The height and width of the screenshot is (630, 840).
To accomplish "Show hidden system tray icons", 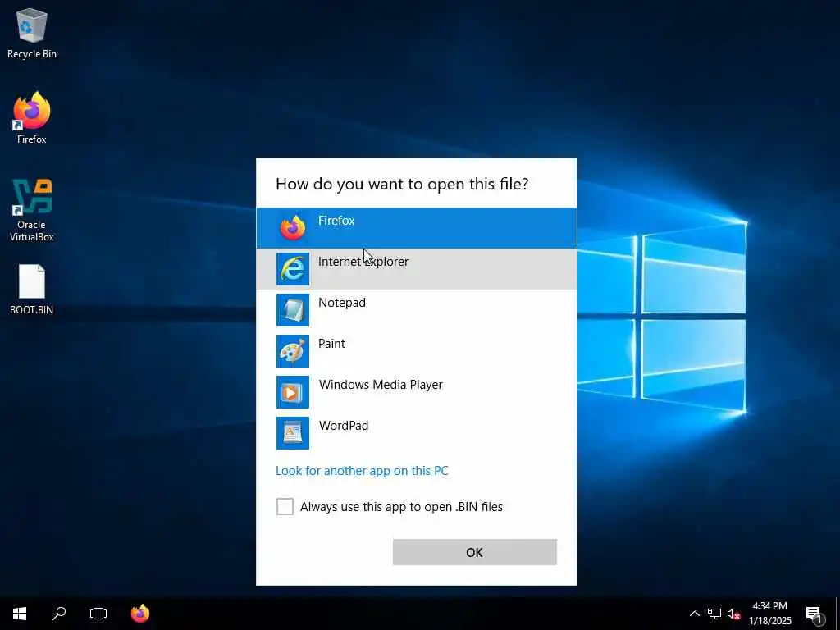I will 694,614.
